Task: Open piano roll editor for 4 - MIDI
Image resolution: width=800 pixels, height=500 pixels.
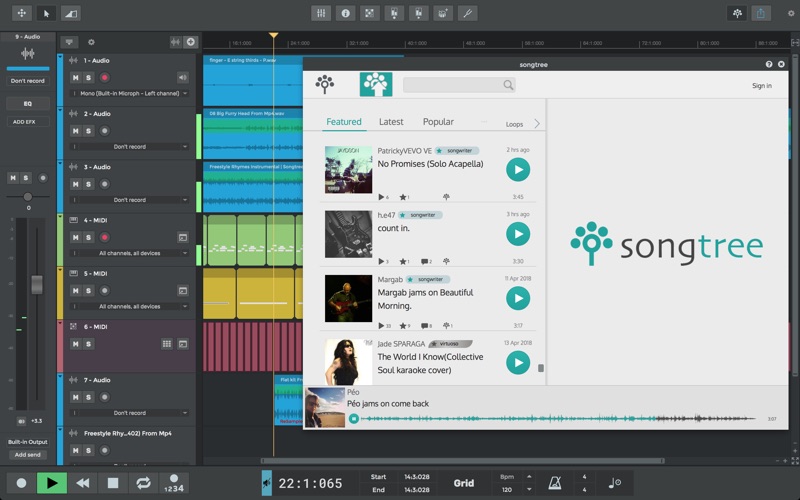Action: [183, 237]
